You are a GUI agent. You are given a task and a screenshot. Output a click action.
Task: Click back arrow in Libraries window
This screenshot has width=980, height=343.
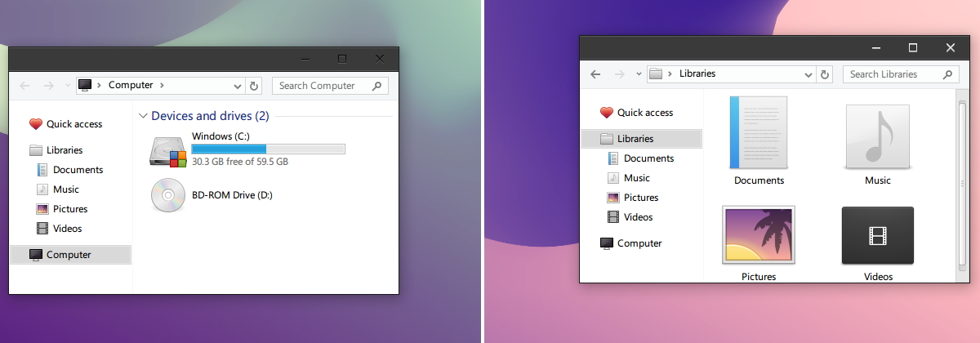[x=595, y=73]
